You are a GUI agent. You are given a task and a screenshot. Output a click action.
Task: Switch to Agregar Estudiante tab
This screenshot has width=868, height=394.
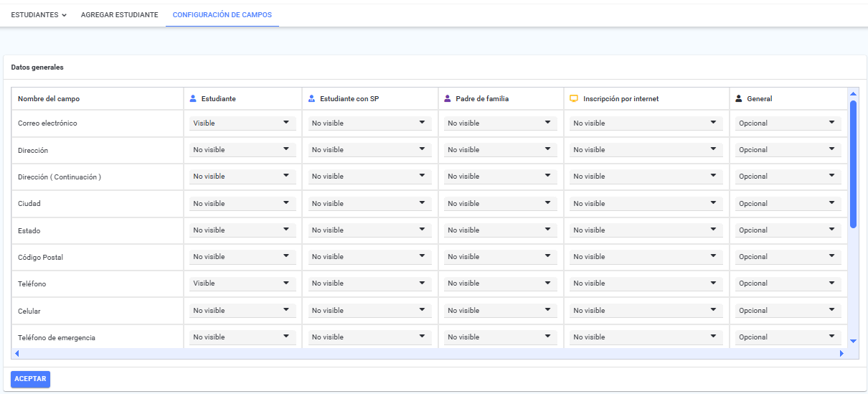pyautogui.click(x=120, y=14)
